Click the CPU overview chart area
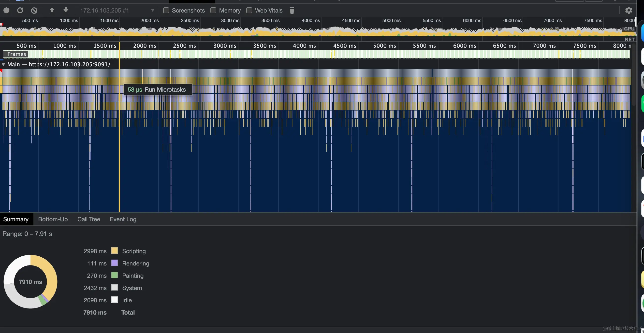This screenshot has width=644, height=333. coord(300,31)
